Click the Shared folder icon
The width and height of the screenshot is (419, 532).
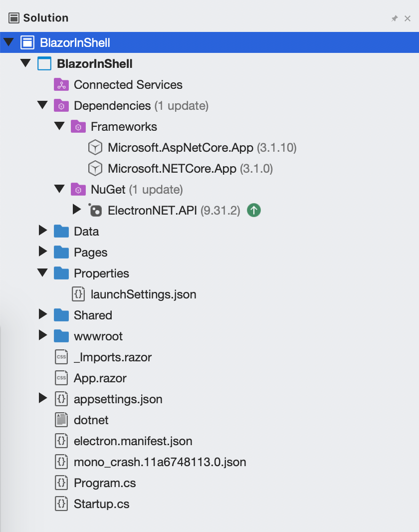(61, 315)
